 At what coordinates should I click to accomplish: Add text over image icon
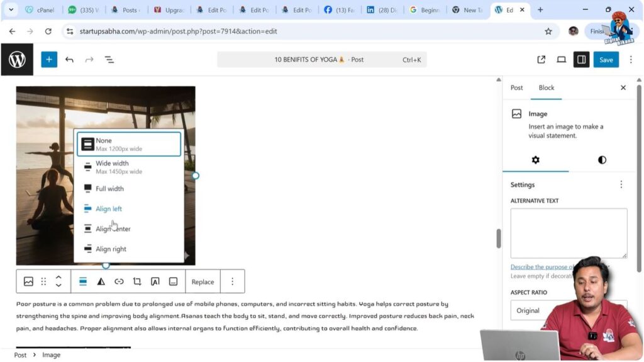(x=155, y=281)
